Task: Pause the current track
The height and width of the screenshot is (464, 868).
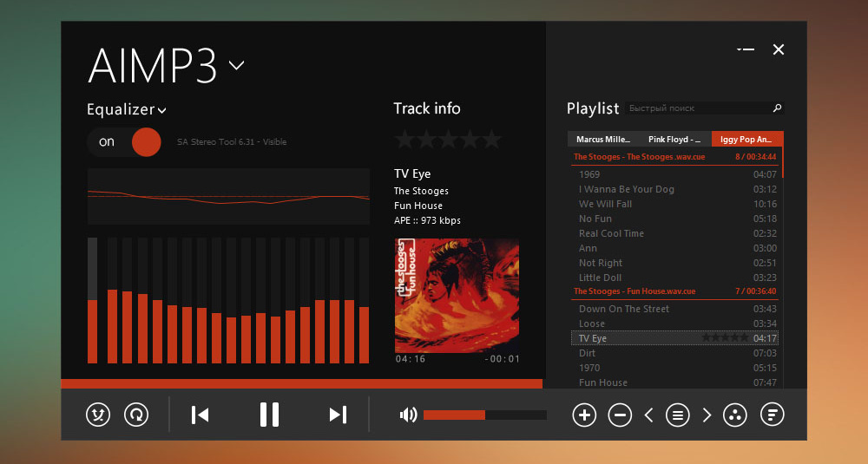Action: tap(269, 415)
